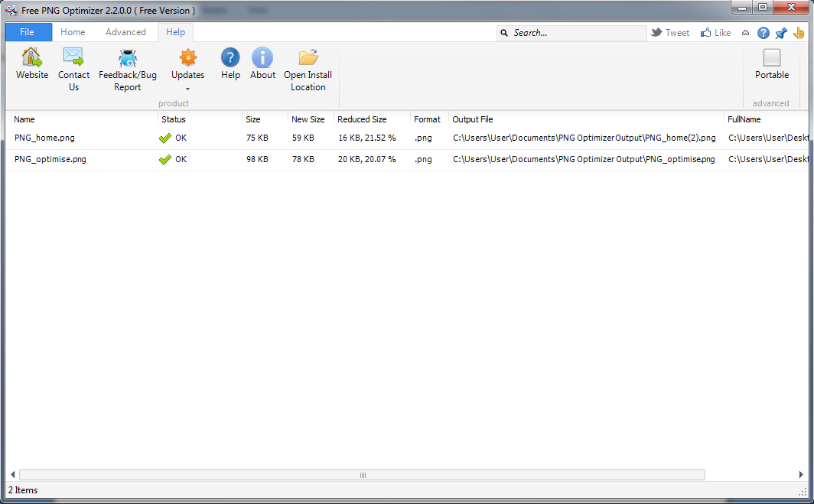The height and width of the screenshot is (504, 814).
Task: Select the PNG_optimise.png row name
Action: pos(50,159)
